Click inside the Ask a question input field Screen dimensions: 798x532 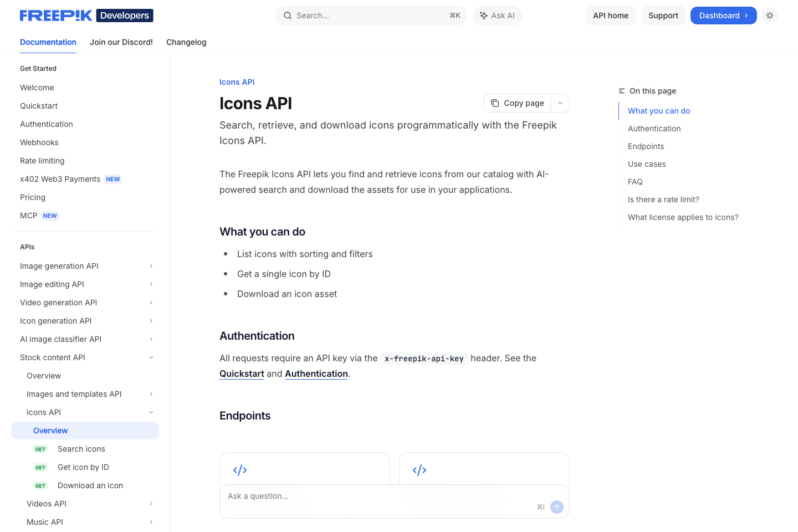point(332,496)
